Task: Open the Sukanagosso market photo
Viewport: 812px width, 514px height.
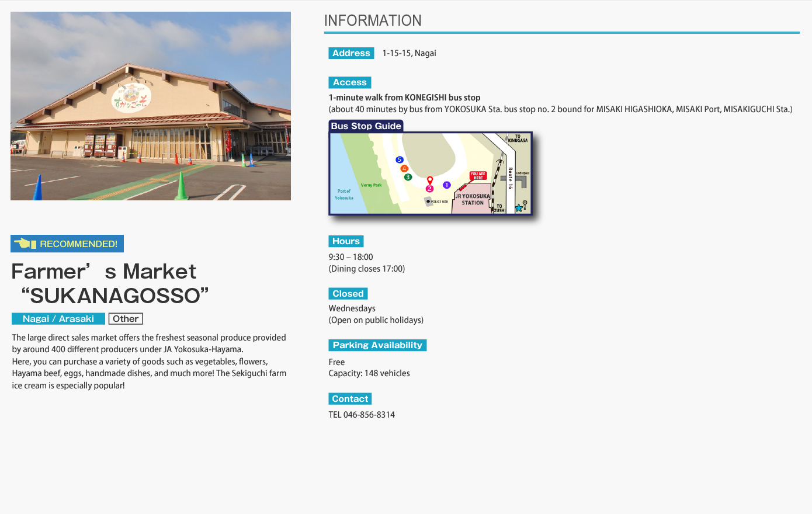Action: [151, 106]
